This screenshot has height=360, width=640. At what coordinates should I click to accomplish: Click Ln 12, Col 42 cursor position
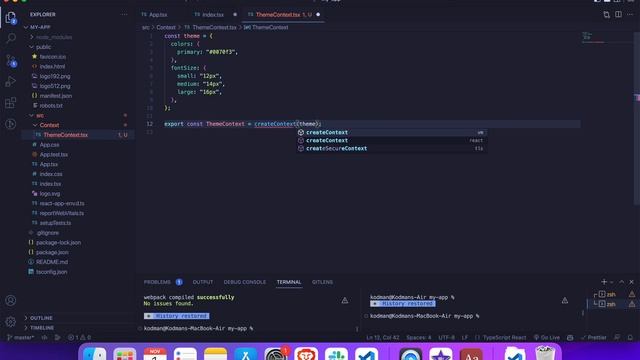coord(383,338)
